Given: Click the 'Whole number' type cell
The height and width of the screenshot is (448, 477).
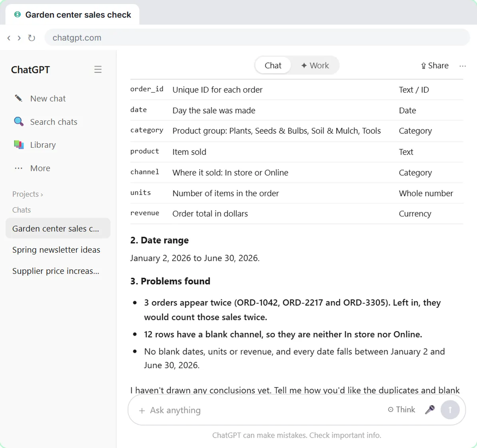Looking at the screenshot, I should [426, 193].
